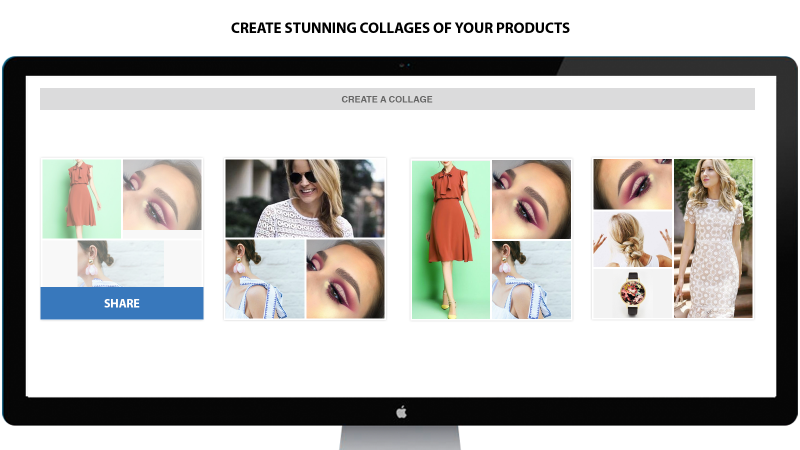Click the page heading about stunning collages

coord(400,28)
